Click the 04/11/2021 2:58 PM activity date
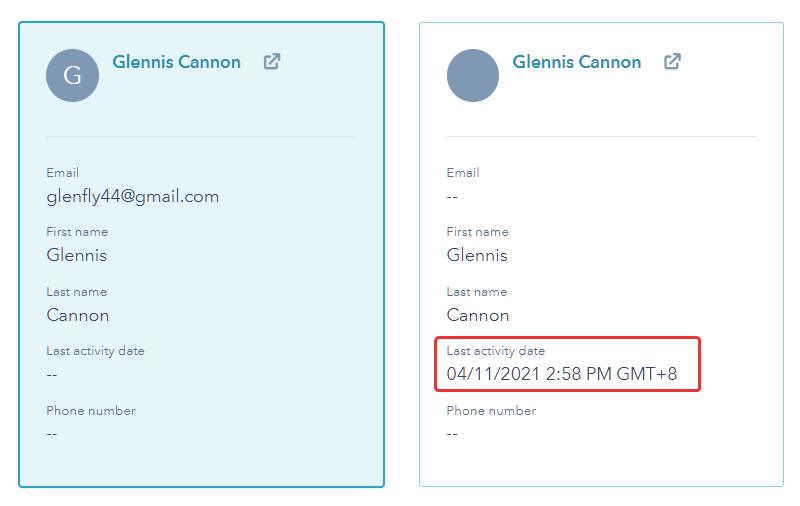This screenshot has width=800, height=506. (x=562, y=374)
